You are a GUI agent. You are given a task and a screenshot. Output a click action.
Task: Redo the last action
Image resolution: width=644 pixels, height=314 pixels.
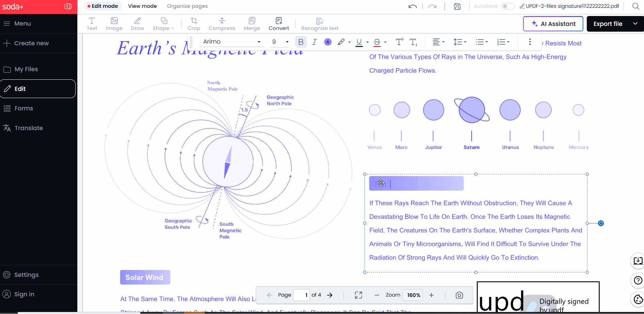coord(432,6)
